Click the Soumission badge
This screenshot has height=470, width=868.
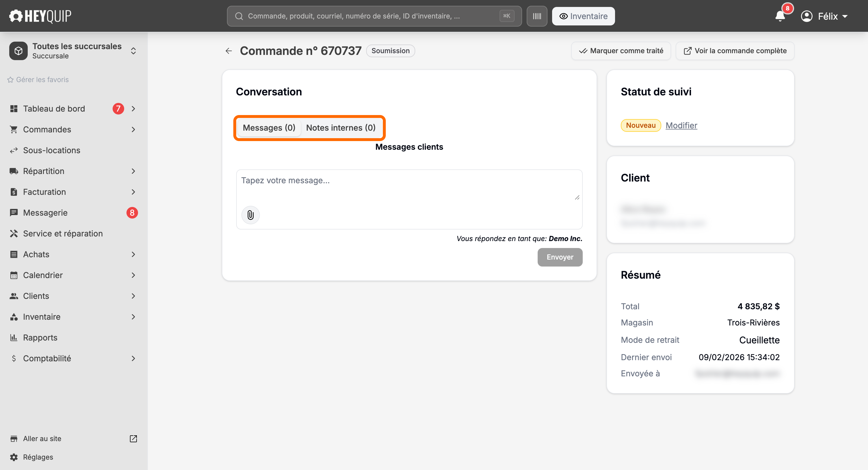coord(390,51)
